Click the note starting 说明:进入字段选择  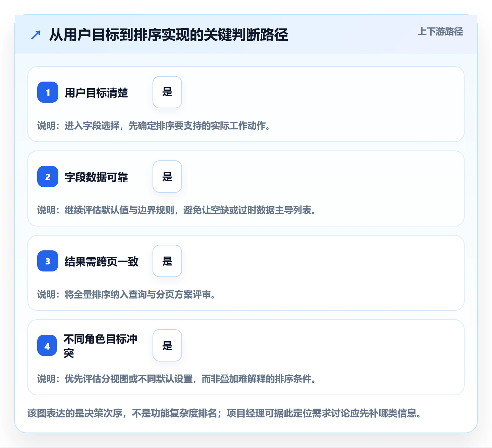click(154, 126)
